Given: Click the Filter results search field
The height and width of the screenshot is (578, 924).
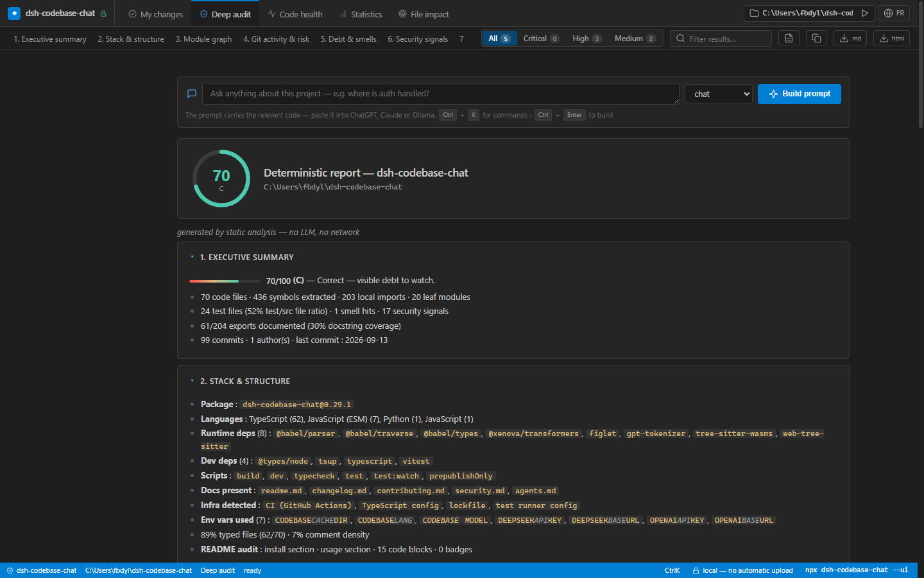Looking at the screenshot, I should [721, 39].
